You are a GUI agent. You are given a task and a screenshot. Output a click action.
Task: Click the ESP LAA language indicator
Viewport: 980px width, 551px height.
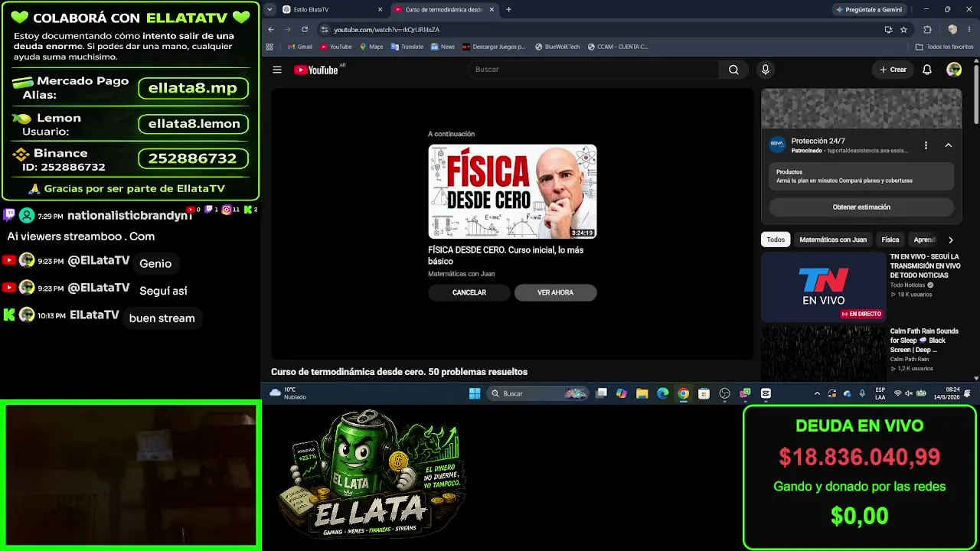click(x=880, y=393)
